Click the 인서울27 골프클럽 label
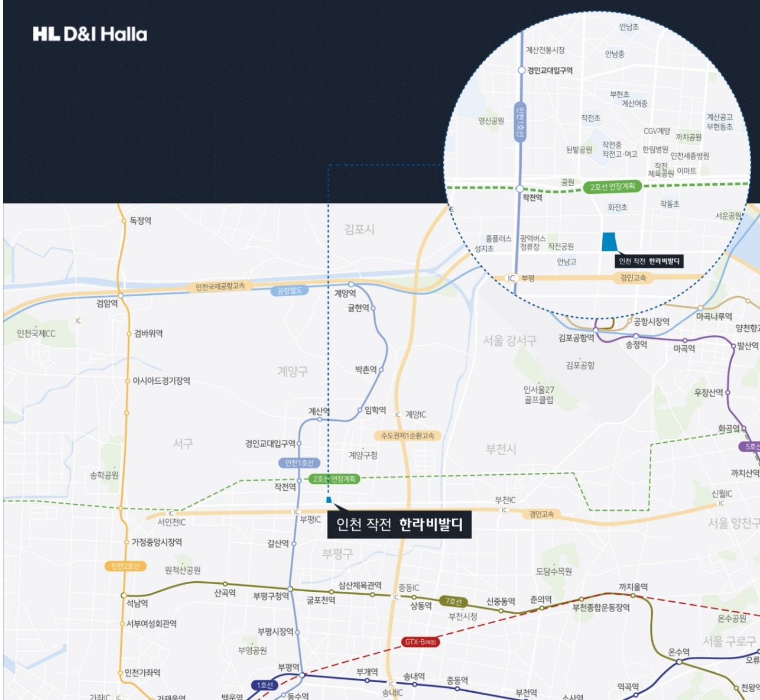 pyautogui.click(x=538, y=394)
